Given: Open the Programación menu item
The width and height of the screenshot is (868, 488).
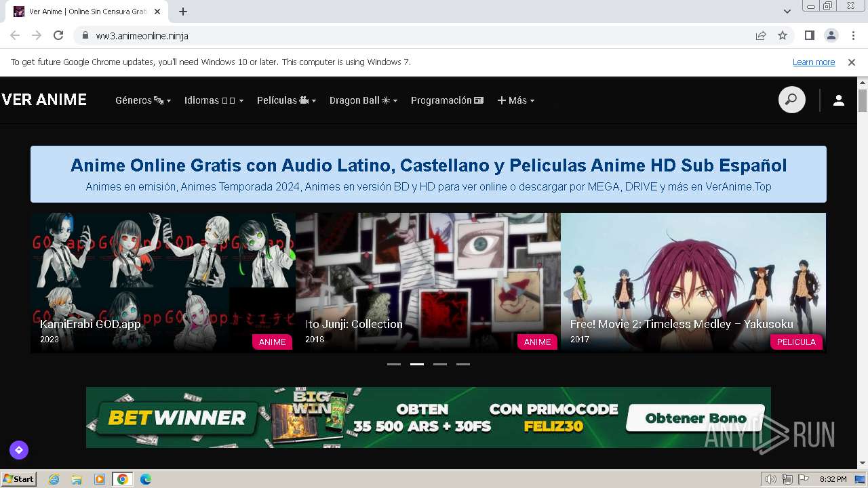Looking at the screenshot, I should (447, 100).
